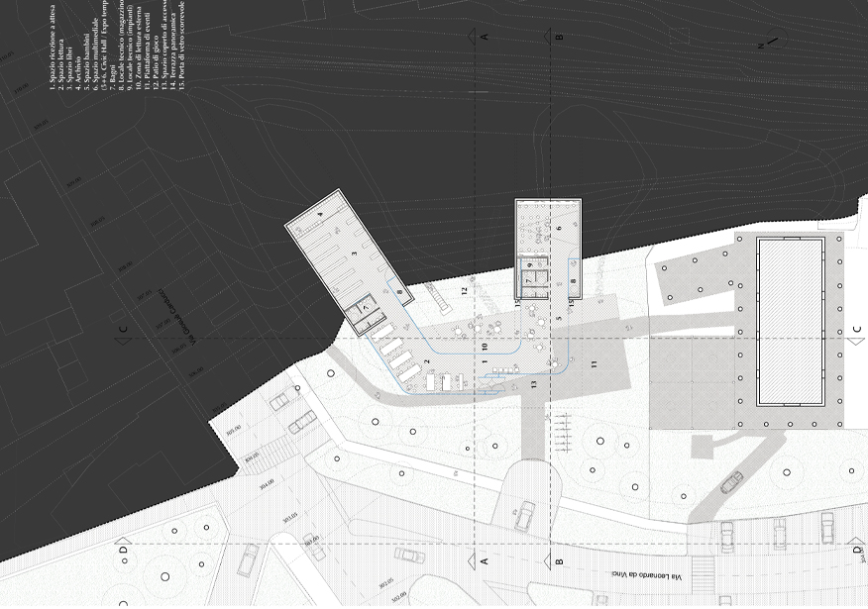Select section marker C on the right edge
This screenshot has height=609, width=868.
(858, 331)
